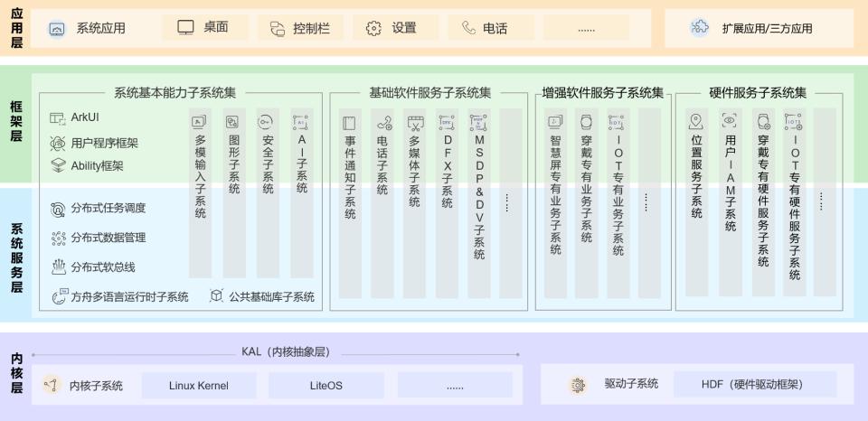Click the LiteOS box
The height and width of the screenshot is (421, 868).
(326, 386)
